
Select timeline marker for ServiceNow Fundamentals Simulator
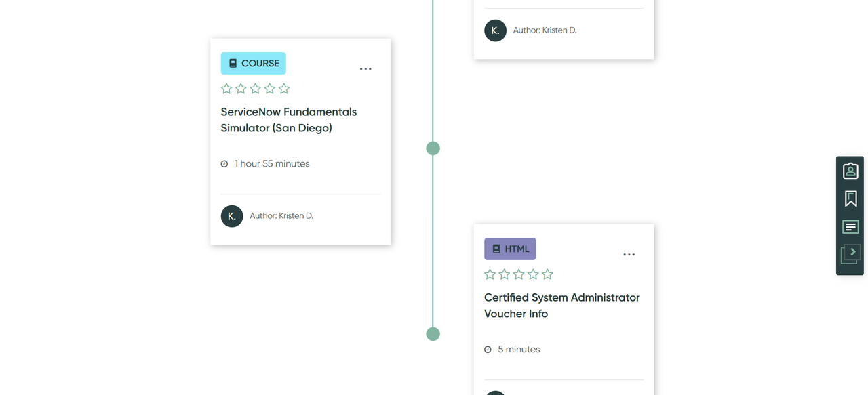tap(433, 148)
